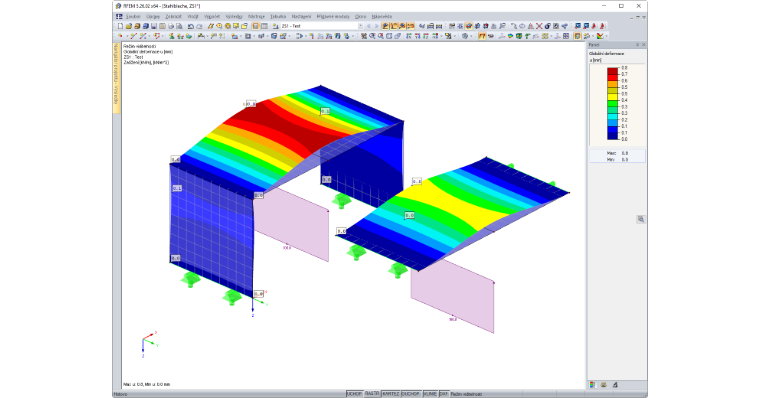Click the green support under the left wall

pos(190,279)
